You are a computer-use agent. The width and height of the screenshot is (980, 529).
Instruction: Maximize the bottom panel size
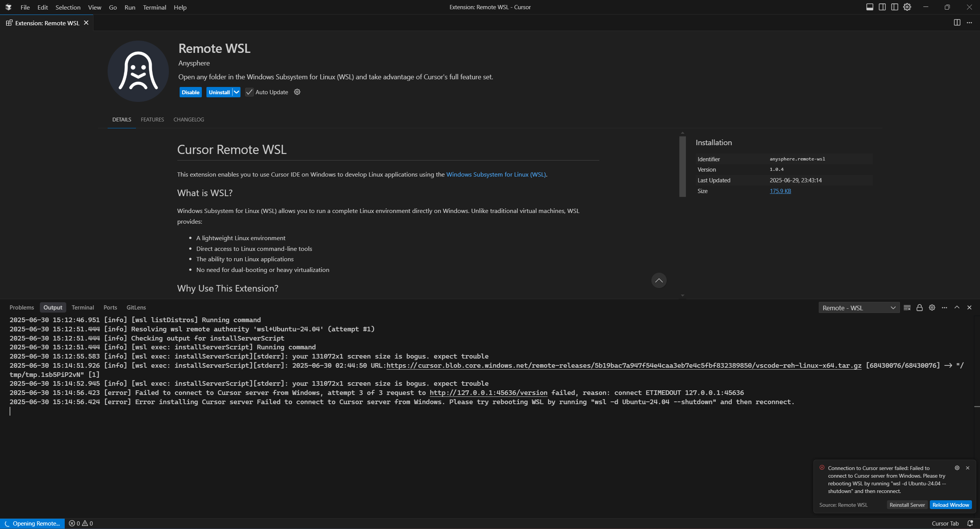pos(957,307)
